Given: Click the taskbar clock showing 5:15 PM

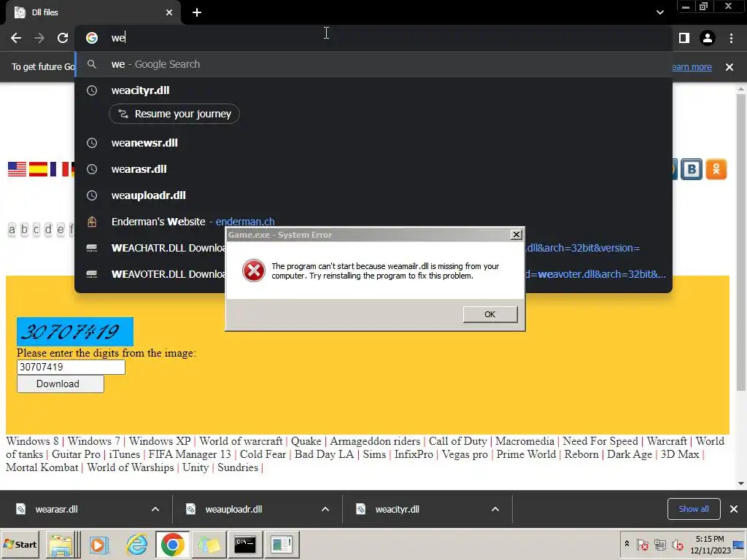Looking at the screenshot, I should pos(710,544).
